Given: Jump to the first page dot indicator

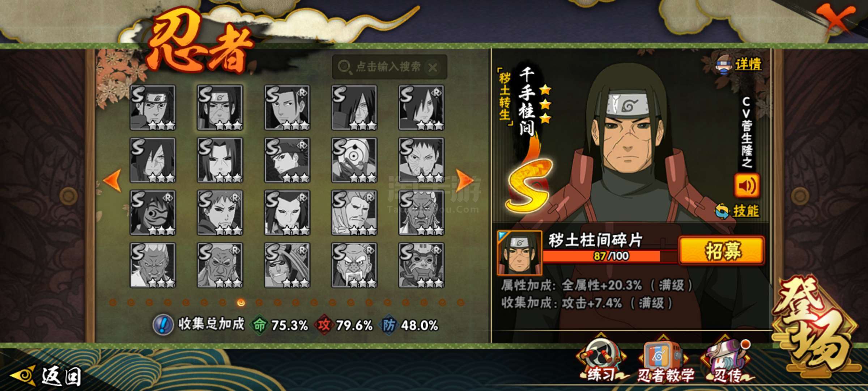Looking at the screenshot, I should (113, 302).
